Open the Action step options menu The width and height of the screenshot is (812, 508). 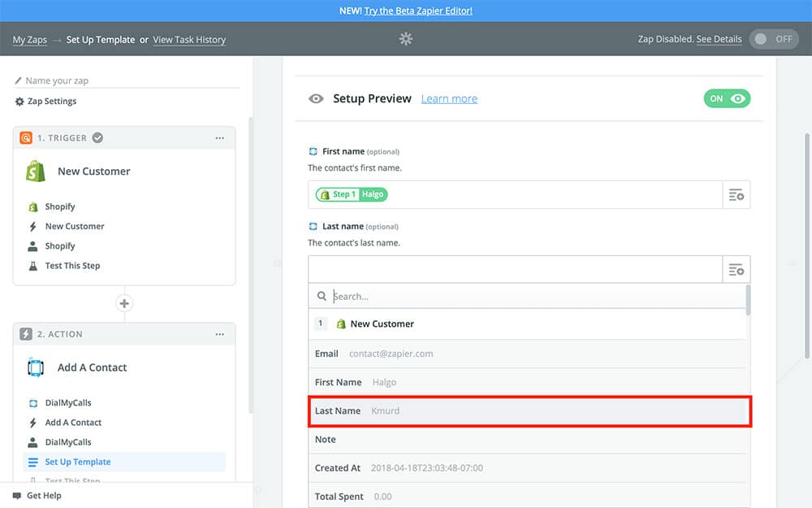pos(219,334)
